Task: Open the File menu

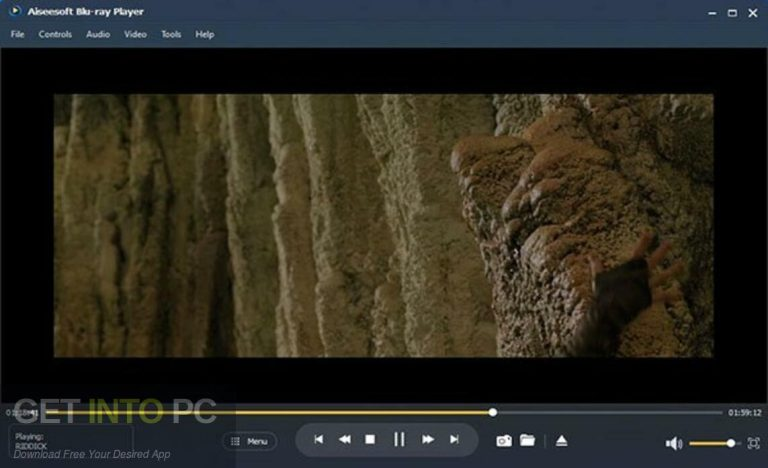Action: click(x=18, y=34)
